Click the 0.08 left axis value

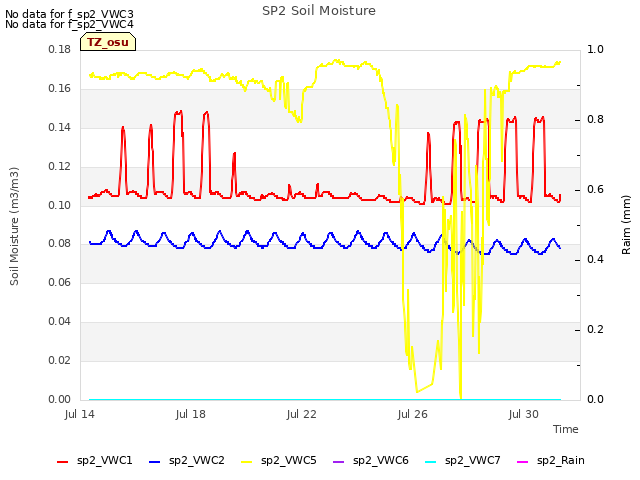tap(60, 244)
